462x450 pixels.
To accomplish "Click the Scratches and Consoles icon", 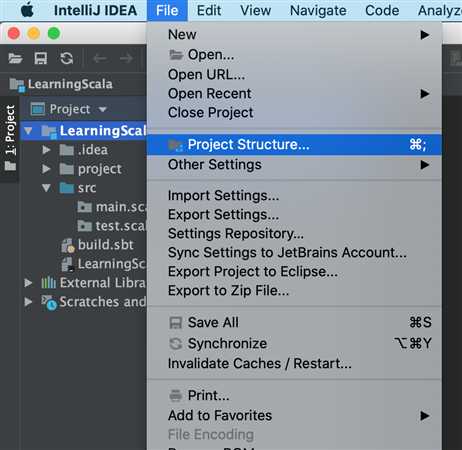I will point(49,302).
